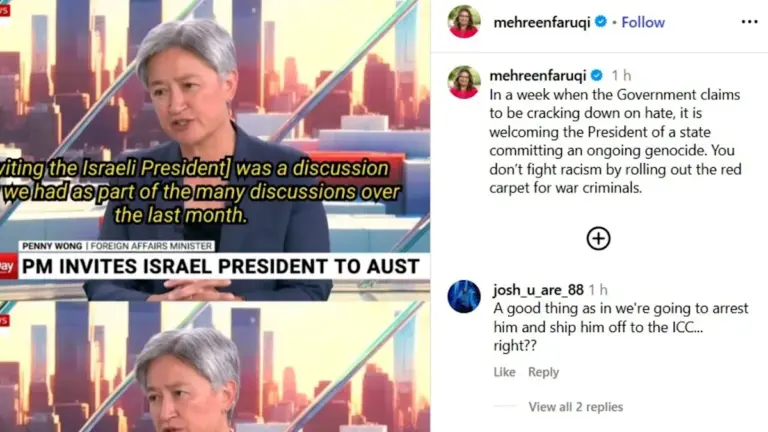Open josh_u_are_88 username link
768x432 pixels.
(538, 290)
